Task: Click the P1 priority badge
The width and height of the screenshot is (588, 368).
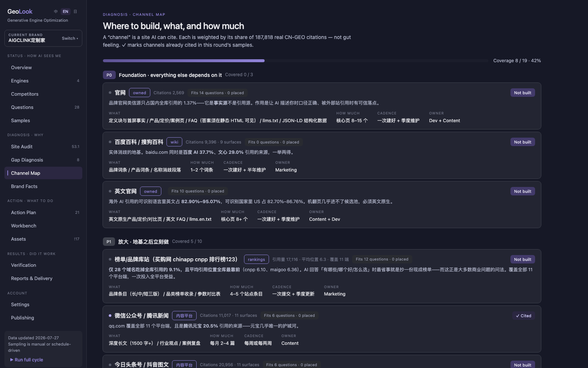Action: point(109,242)
